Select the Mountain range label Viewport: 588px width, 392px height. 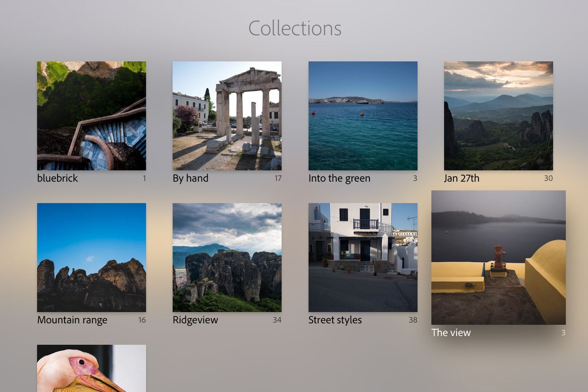click(x=72, y=320)
